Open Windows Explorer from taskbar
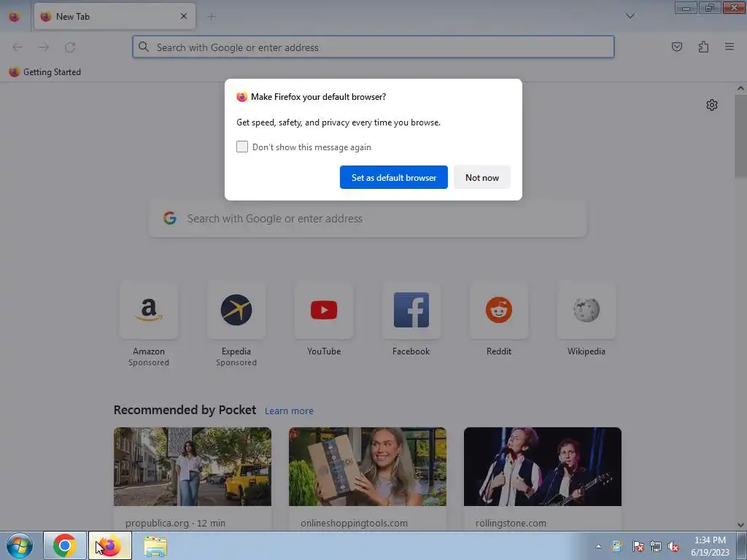The image size is (747, 560). (155, 546)
